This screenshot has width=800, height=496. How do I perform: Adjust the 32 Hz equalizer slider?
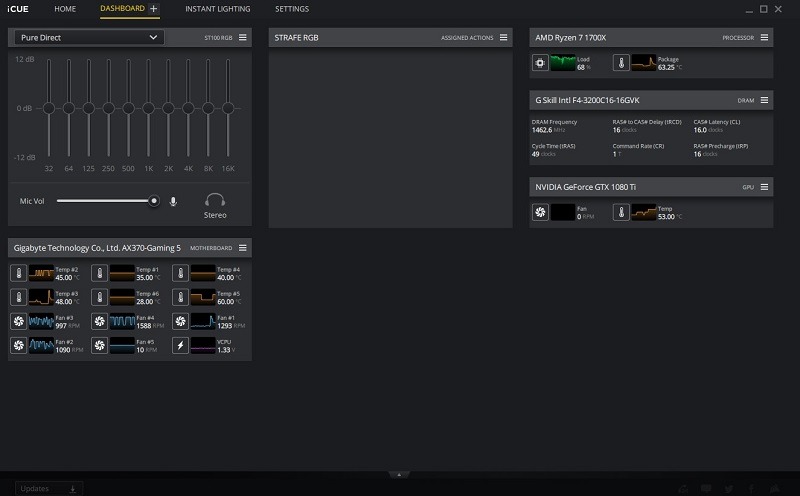[49, 108]
